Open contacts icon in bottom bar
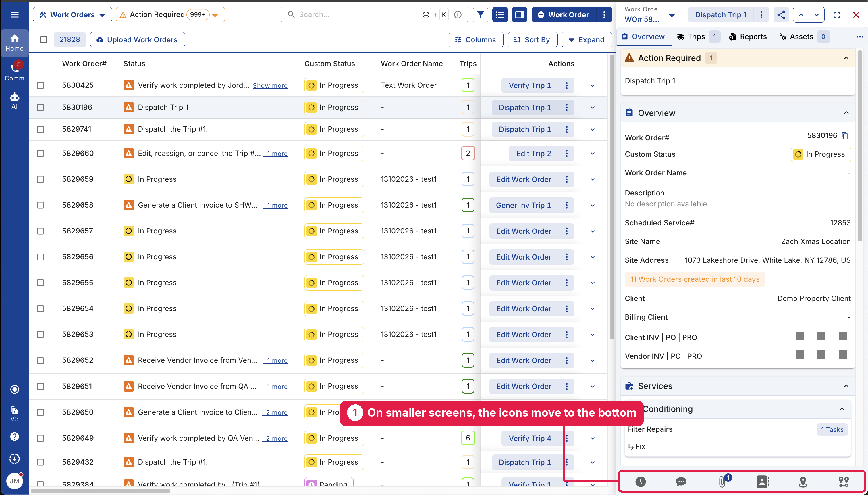The height and width of the screenshot is (495, 868). [x=762, y=481]
